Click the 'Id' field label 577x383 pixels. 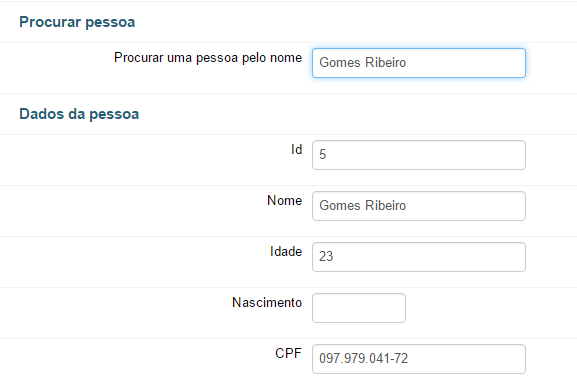(297, 149)
